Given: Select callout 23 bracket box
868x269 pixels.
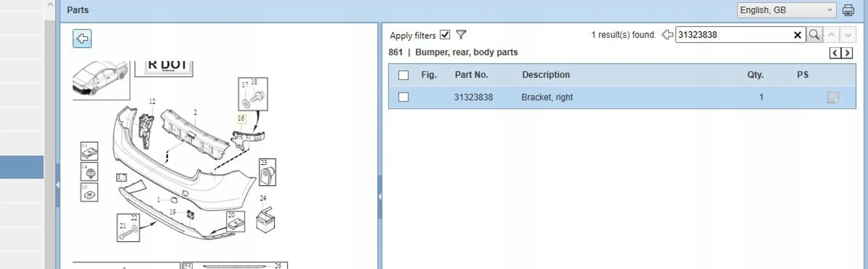Looking at the screenshot, I should [268, 172].
